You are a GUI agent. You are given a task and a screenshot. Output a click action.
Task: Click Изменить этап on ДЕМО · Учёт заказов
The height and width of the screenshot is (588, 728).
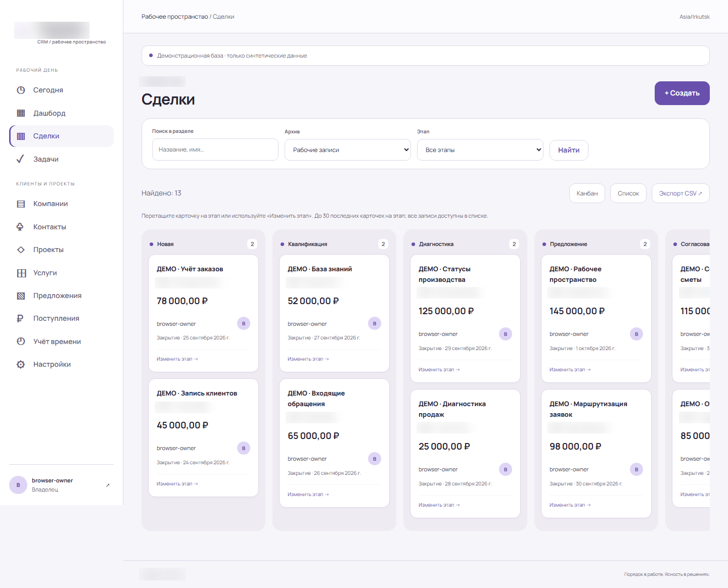[177, 359]
